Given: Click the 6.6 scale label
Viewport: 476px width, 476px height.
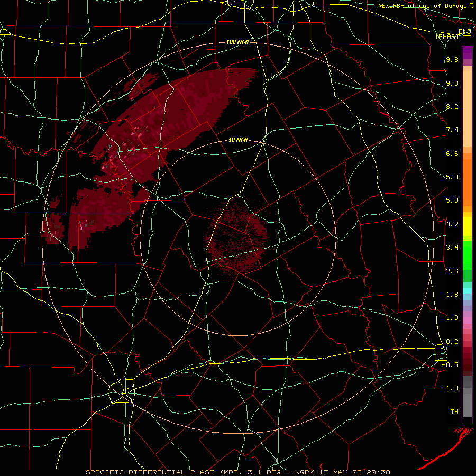Looking at the screenshot, I should [x=452, y=153].
